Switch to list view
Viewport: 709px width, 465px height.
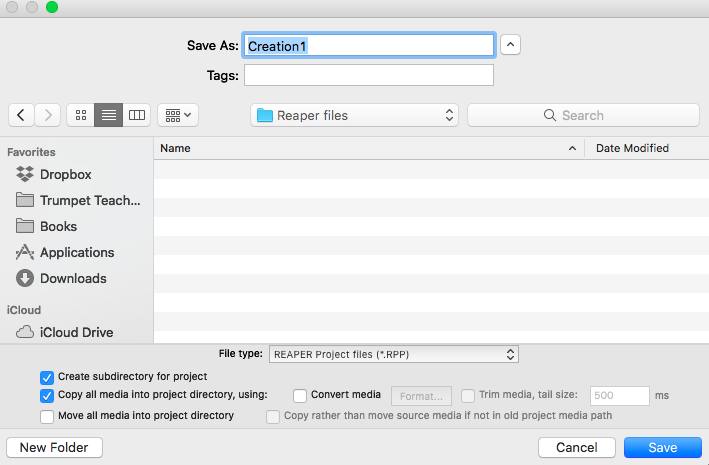click(109, 115)
